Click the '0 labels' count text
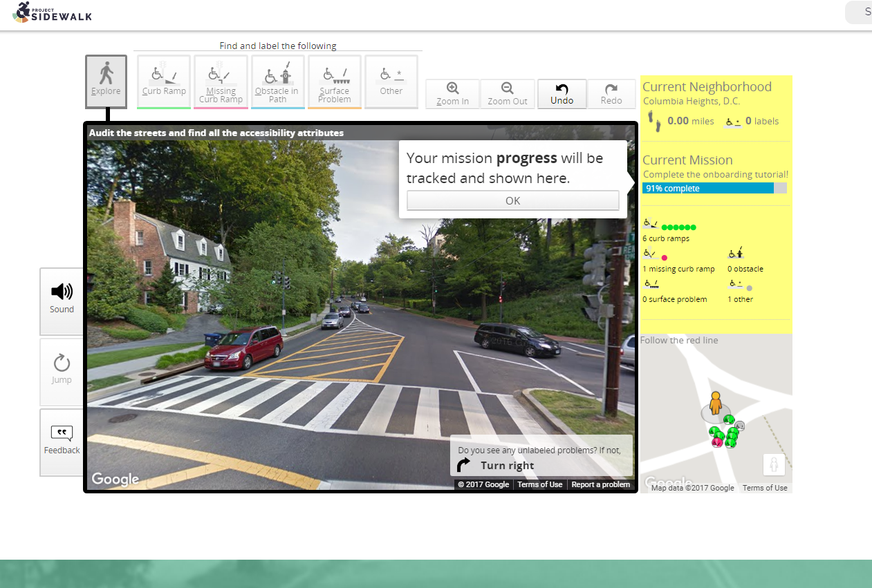This screenshot has height=588, width=872. tap(762, 121)
